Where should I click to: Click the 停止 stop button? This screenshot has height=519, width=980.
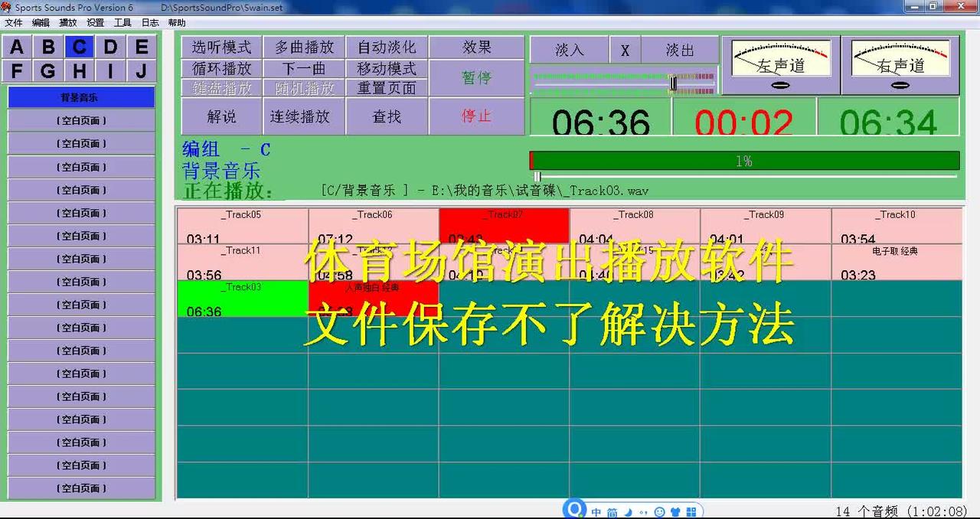477,115
